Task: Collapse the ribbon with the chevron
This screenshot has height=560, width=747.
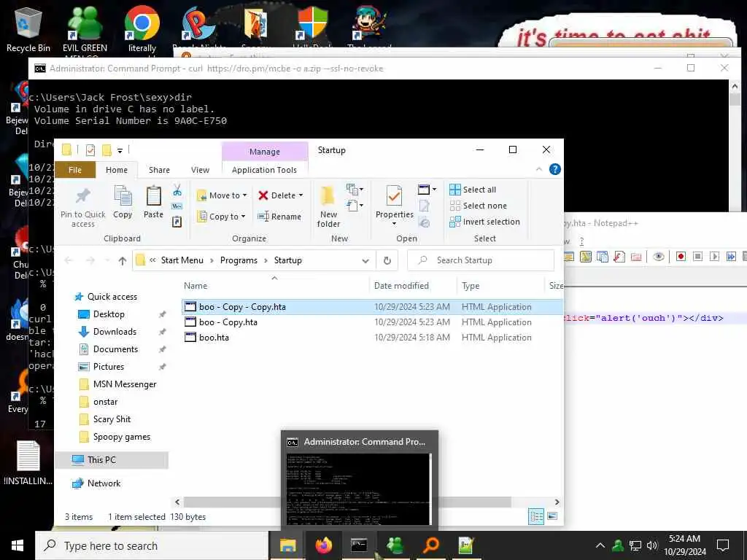Action: click(x=539, y=169)
